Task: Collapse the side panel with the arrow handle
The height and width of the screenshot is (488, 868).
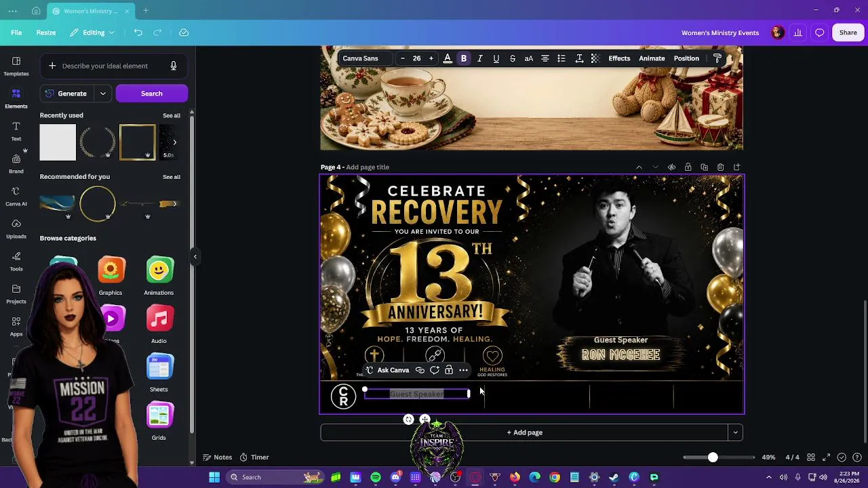Action: pyautogui.click(x=195, y=256)
